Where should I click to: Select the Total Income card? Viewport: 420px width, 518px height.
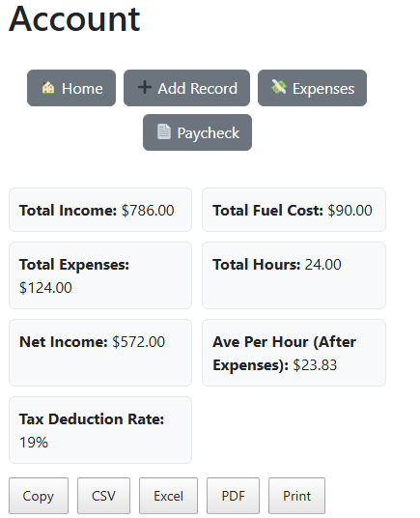pyautogui.click(x=100, y=210)
